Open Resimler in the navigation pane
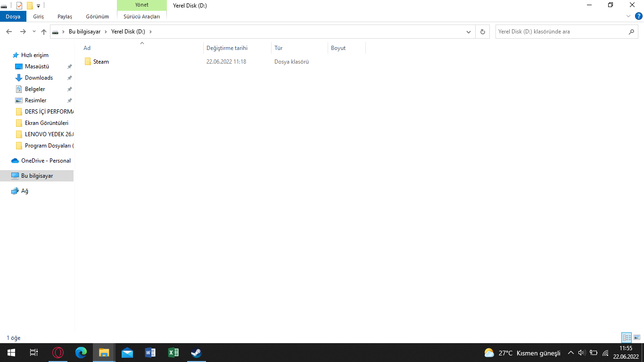Viewport: 644px width, 362px height. coord(35,100)
